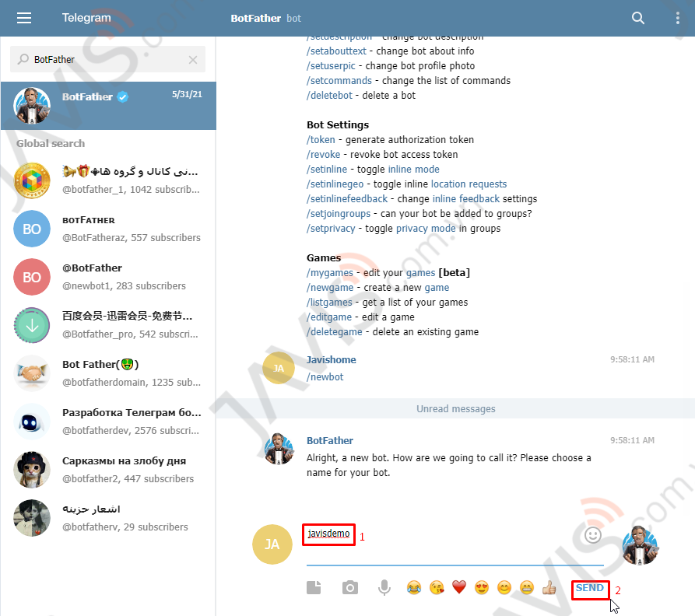Attach a file with the document icon
Image resolution: width=695 pixels, height=616 pixels.
[x=314, y=588]
